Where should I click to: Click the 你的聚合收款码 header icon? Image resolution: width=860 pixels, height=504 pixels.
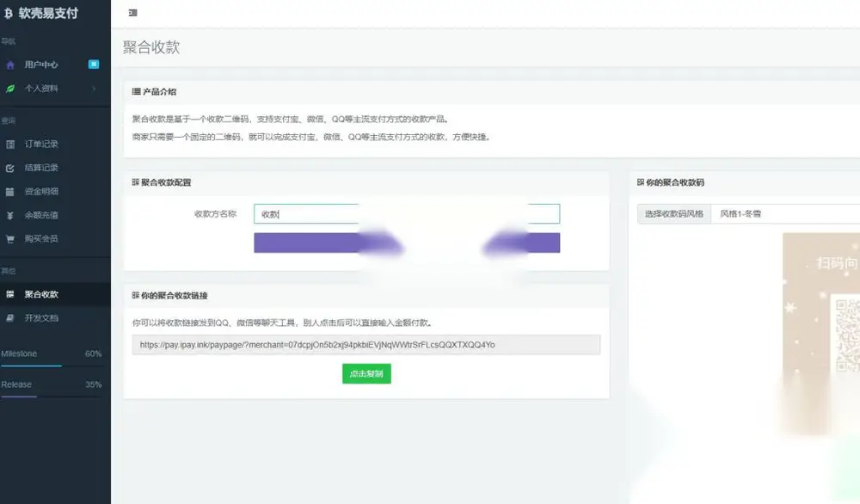click(x=641, y=182)
